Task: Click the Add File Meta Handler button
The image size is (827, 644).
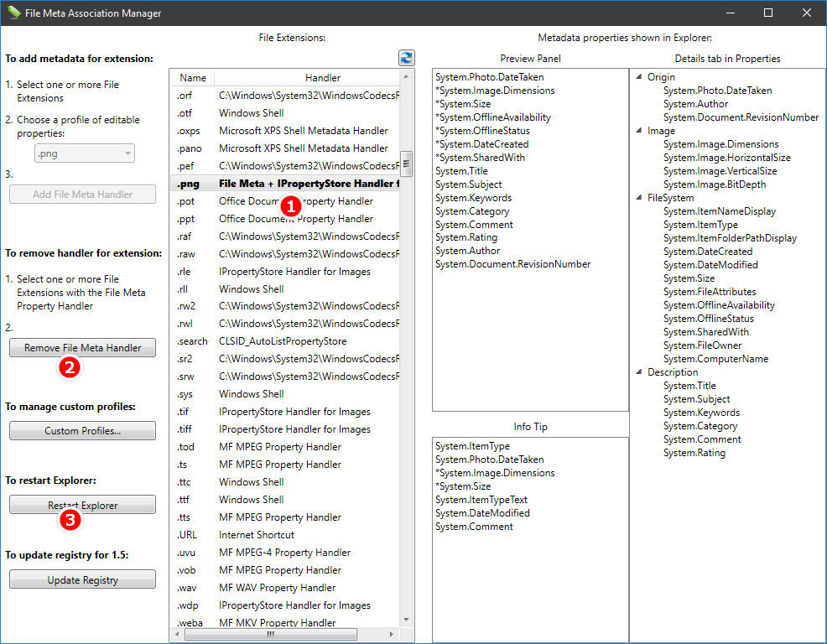Action: pos(82,194)
